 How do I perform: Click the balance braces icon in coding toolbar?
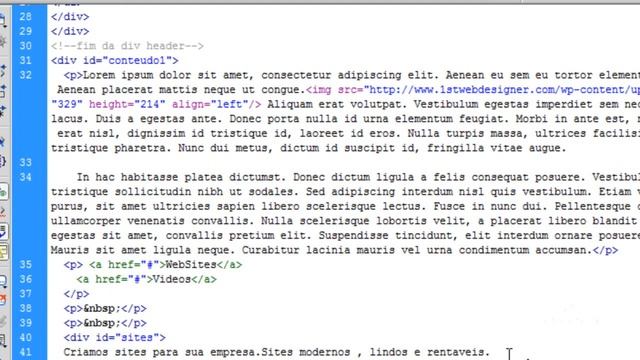(x=2, y=161)
